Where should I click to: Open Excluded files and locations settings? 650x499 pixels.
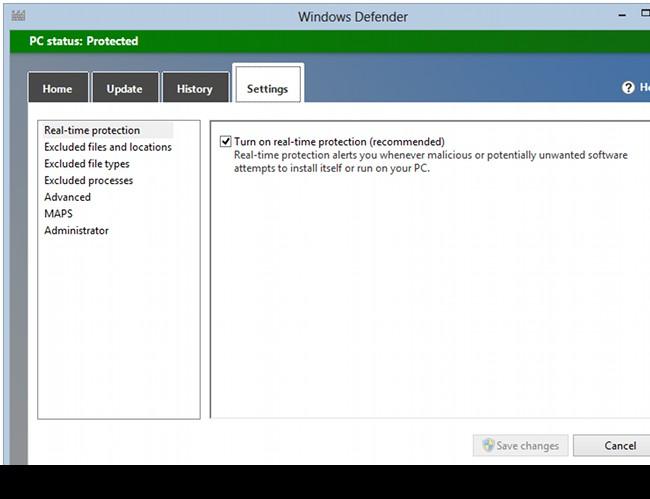[x=108, y=147]
